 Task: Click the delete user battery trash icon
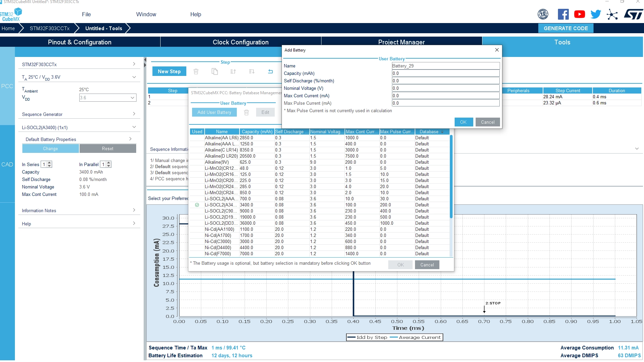(247, 113)
